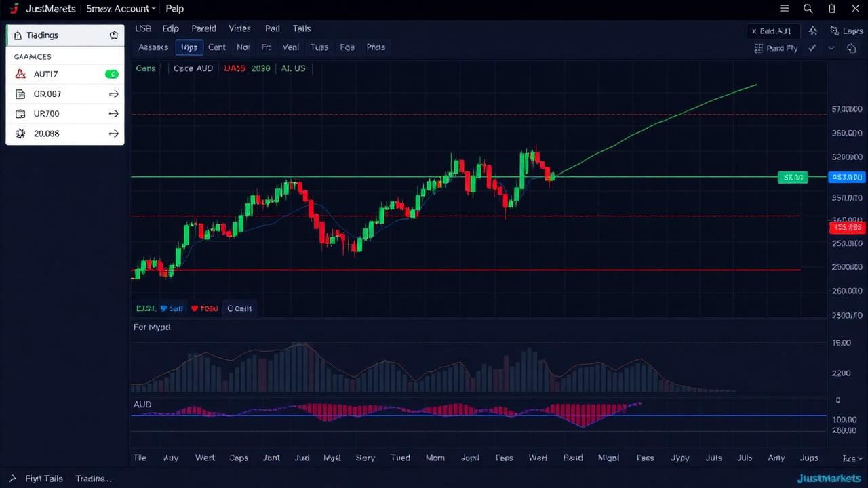
Task: Select the UR700 row text
Action: [x=47, y=114]
